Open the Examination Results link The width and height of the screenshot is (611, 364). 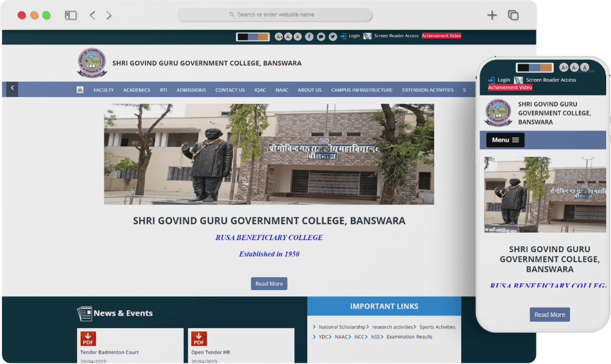click(x=409, y=337)
